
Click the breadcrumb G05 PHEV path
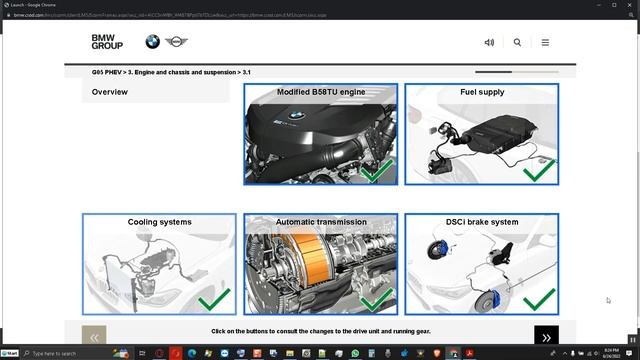[171, 72]
